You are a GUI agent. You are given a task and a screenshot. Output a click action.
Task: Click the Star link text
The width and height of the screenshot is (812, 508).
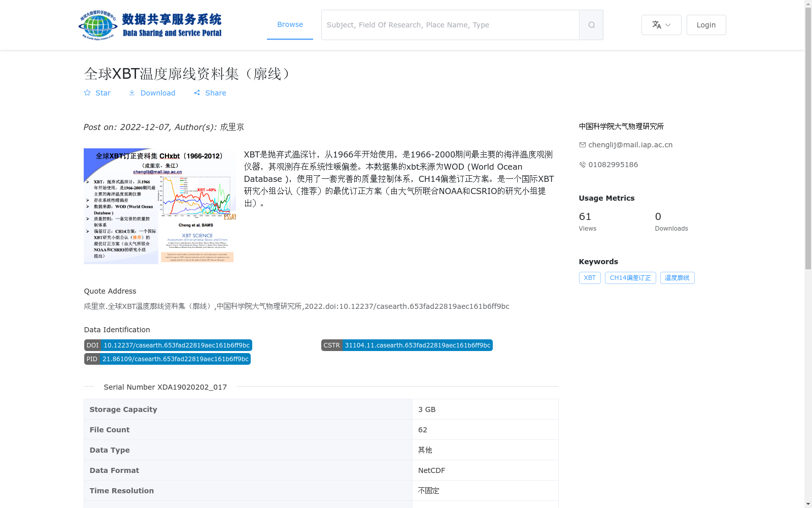[x=103, y=93]
